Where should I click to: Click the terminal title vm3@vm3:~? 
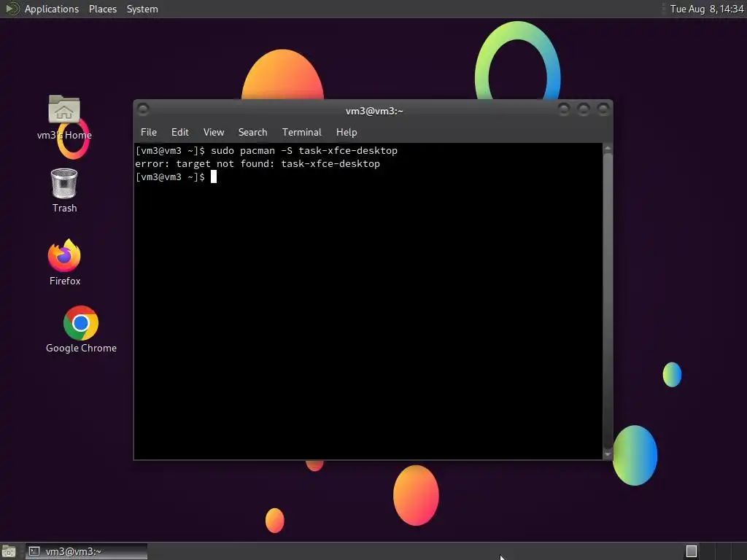coord(374,111)
